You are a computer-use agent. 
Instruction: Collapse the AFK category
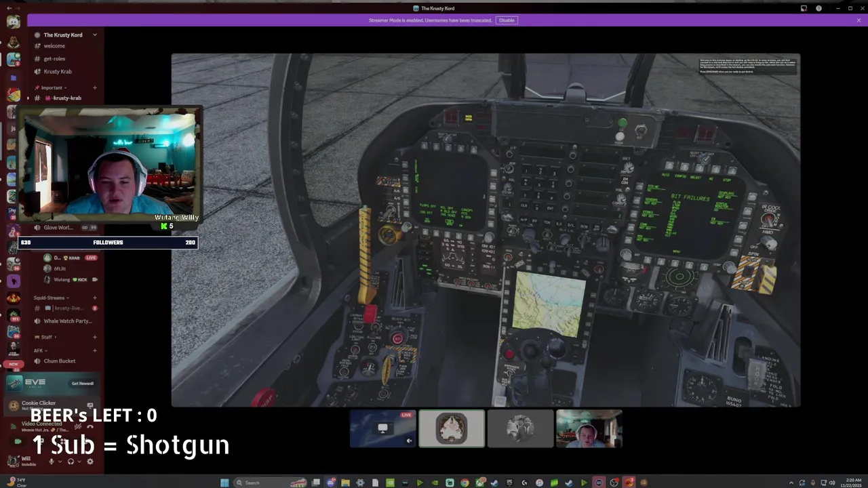click(39, 350)
